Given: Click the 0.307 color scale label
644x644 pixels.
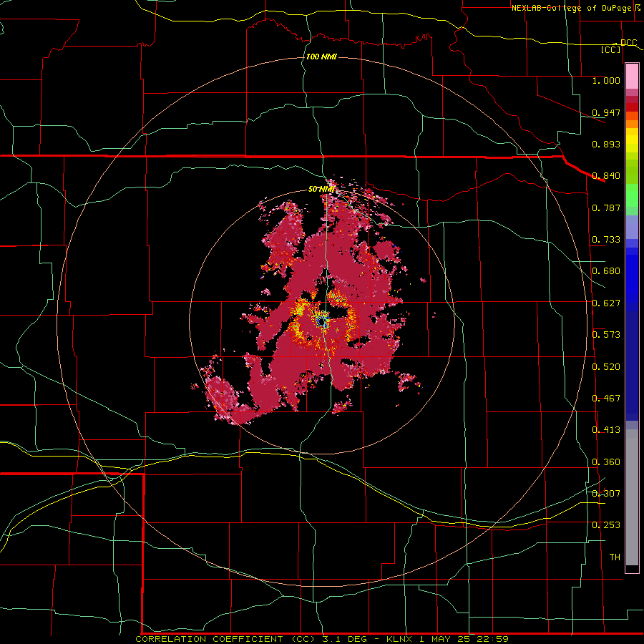Looking at the screenshot, I should [606, 494].
